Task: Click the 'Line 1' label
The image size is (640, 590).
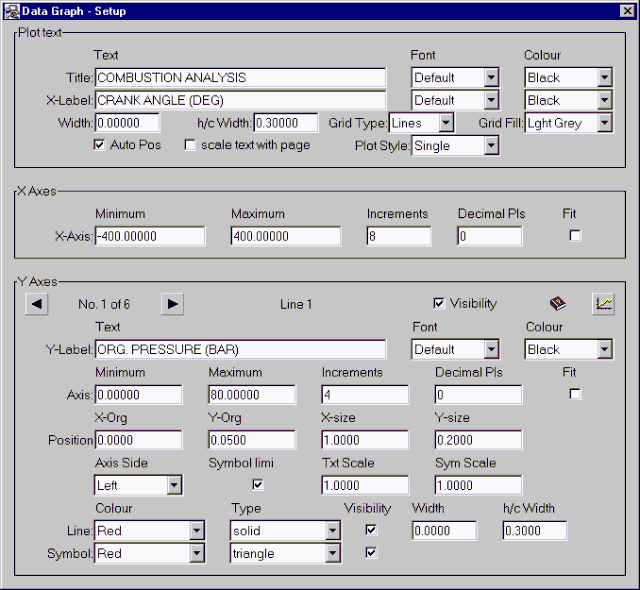Action: 296,304
